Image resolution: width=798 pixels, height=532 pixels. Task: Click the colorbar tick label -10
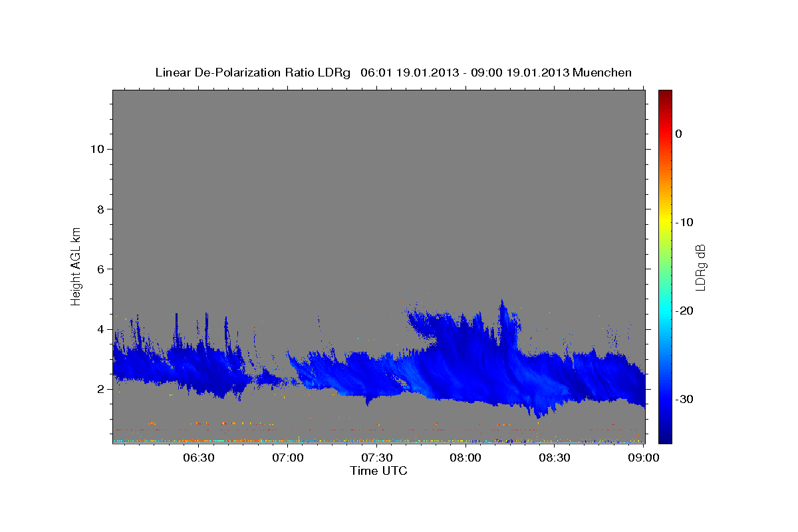(x=684, y=222)
